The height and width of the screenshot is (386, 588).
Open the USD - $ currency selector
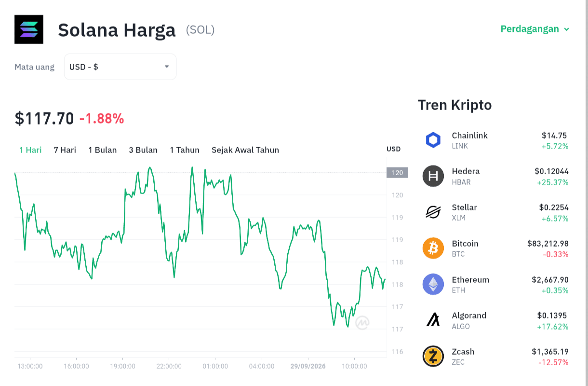point(120,67)
